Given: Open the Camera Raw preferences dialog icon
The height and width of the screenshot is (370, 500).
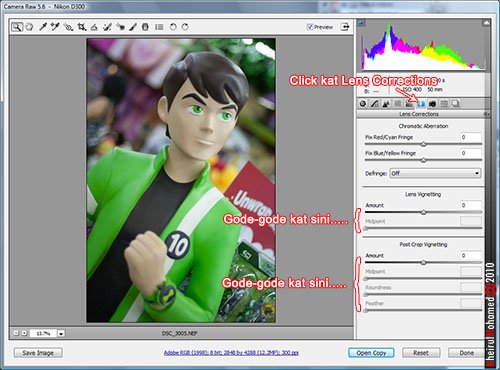Looking at the screenshot, I should pyautogui.click(x=159, y=27).
